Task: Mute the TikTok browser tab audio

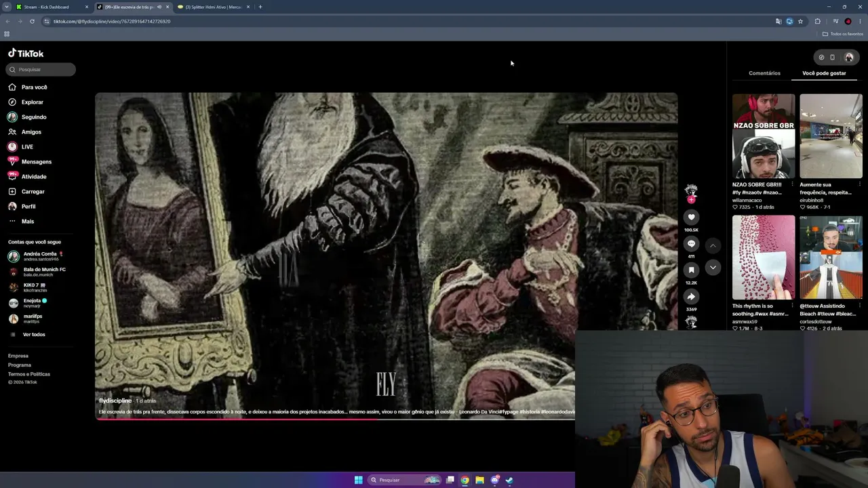Action: pos(159,7)
